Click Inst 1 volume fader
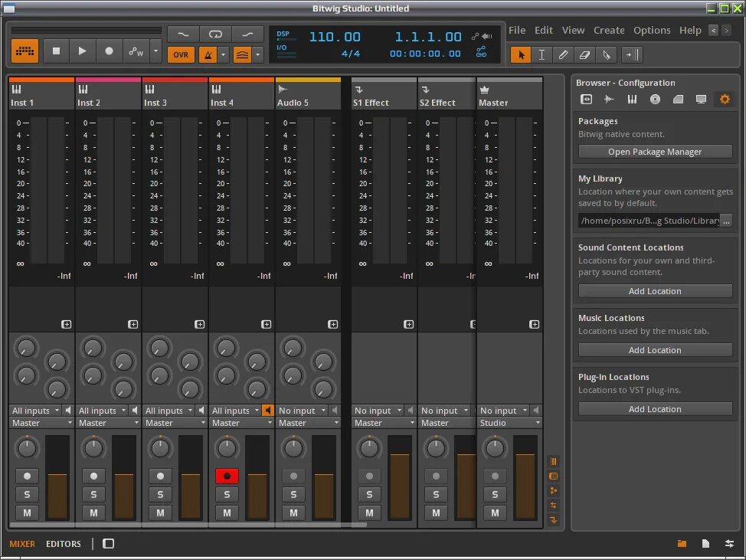 (x=57, y=477)
